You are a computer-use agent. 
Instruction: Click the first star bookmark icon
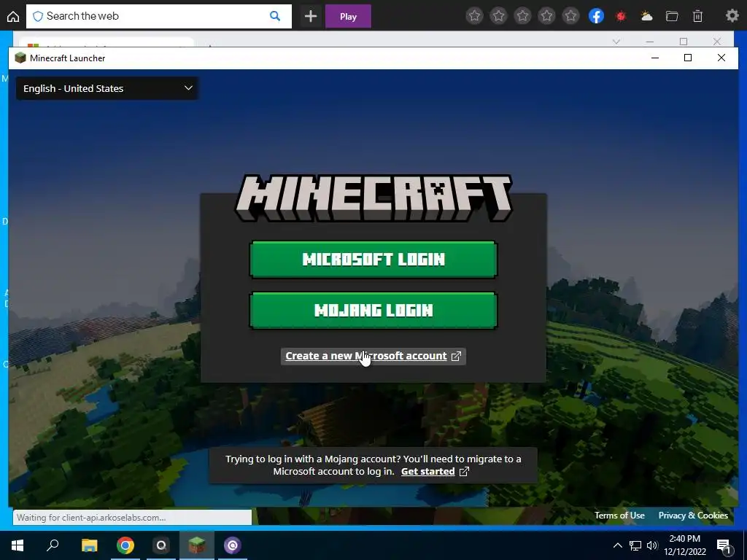point(474,16)
